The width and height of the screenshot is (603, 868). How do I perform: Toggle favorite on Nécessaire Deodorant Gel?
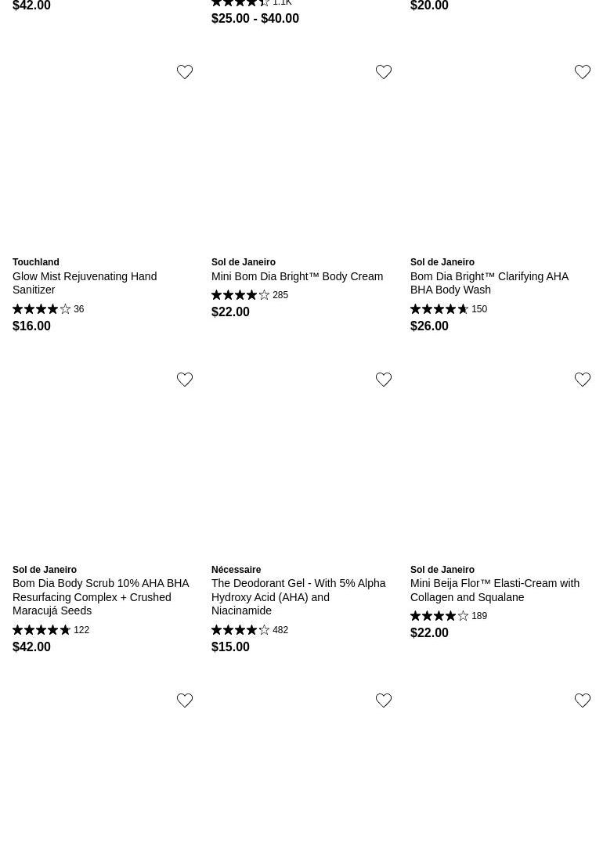click(384, 380)
